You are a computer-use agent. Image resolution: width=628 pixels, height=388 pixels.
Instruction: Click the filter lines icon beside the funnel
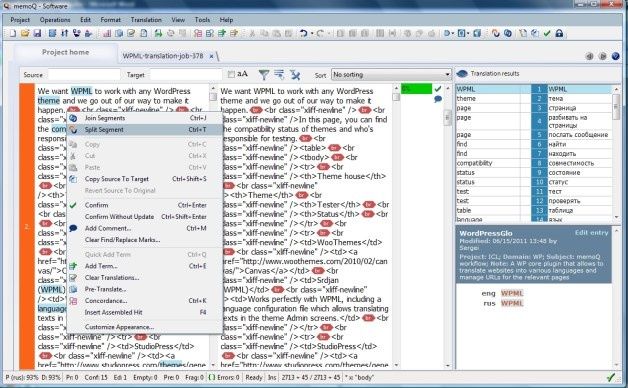pyautogui.click(x=279, y=74)
